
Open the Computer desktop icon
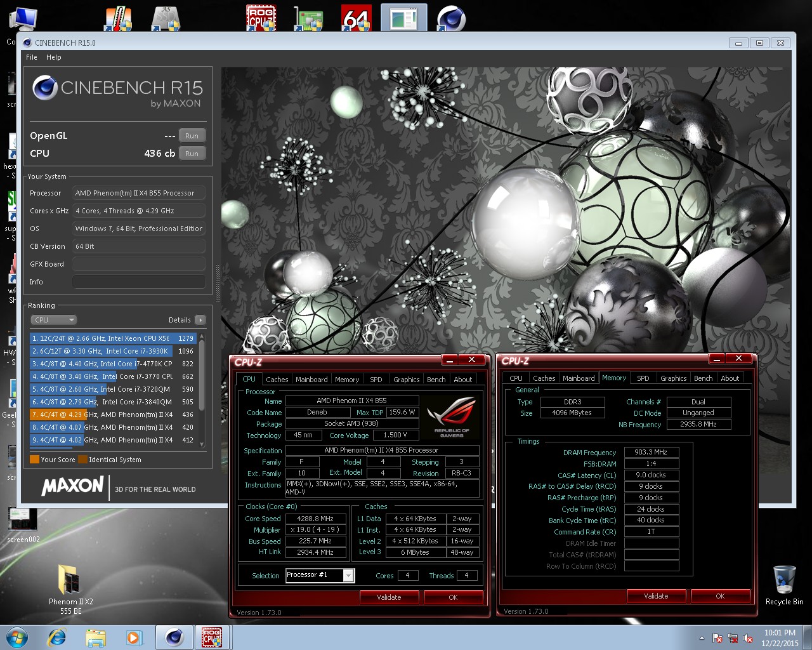coord(23,18)
